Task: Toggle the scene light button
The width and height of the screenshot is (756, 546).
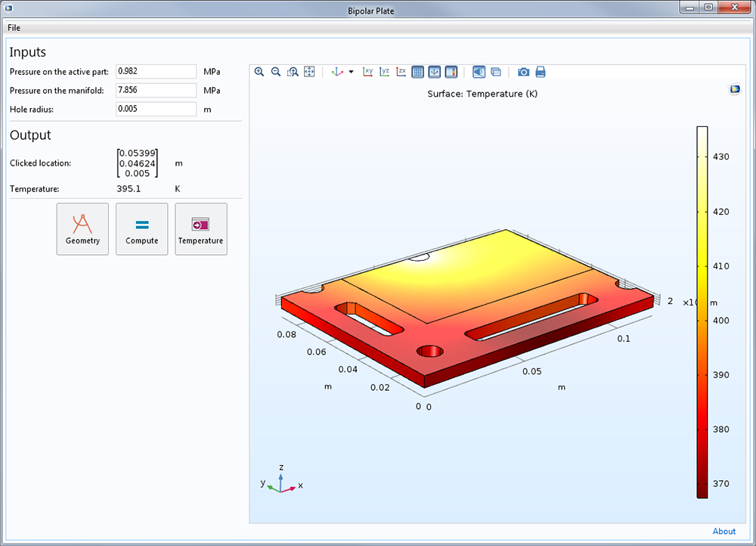Action: click(x=479, y=72)
